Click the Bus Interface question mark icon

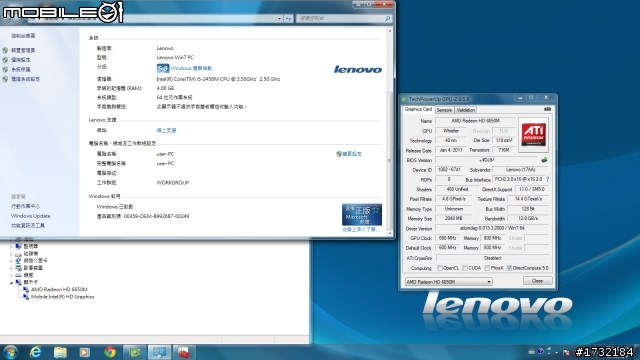coord(547,179)
